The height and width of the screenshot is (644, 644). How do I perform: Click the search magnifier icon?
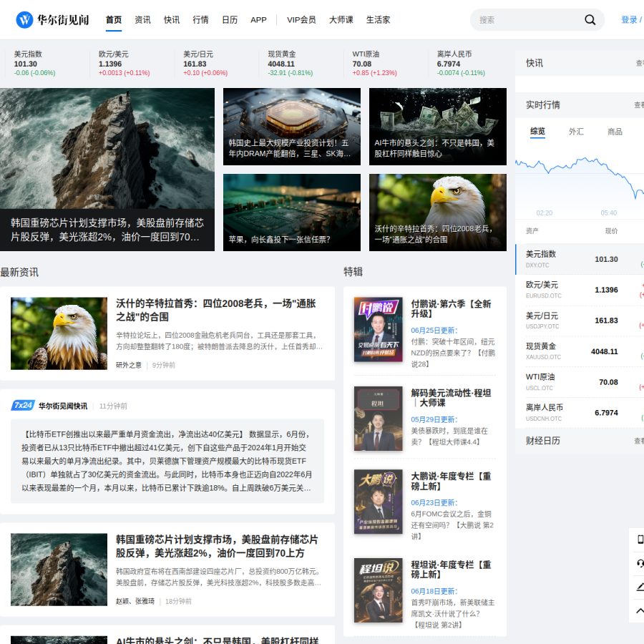[x=590, y=20]
